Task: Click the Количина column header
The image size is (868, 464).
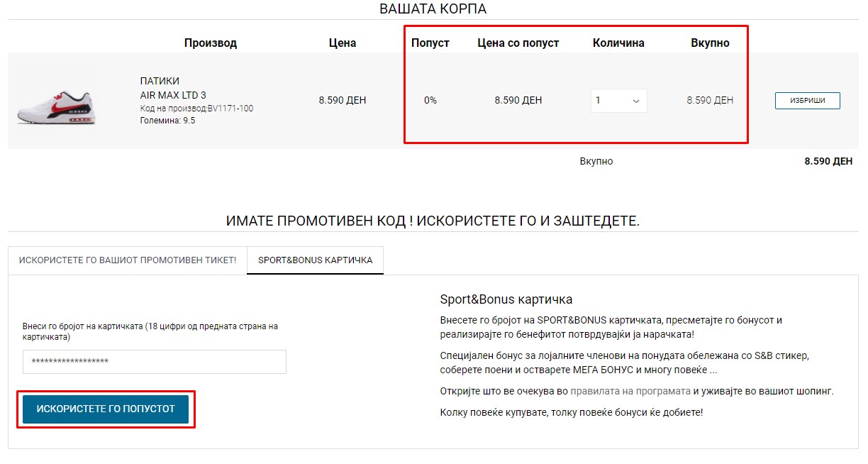Action: 618,43
